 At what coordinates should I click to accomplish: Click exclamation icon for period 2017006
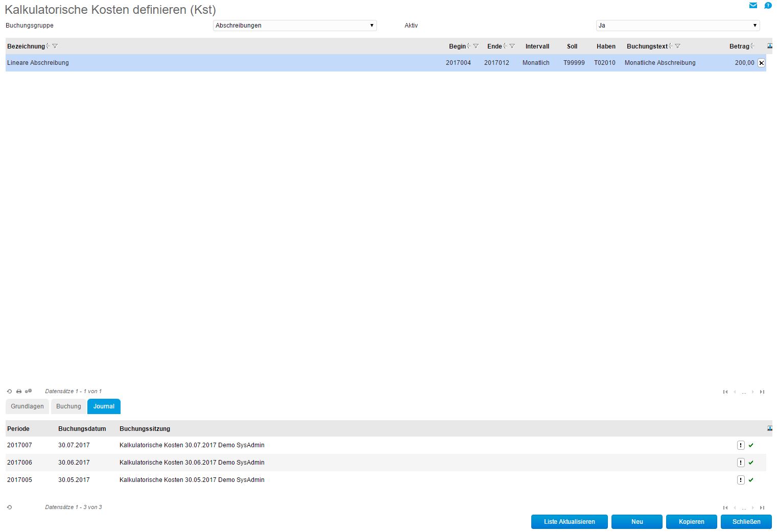pyautogui.click(x=741, y=463)
